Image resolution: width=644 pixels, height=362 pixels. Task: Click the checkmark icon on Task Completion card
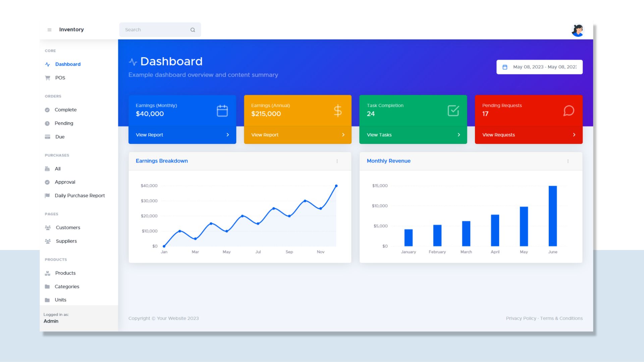[453, 111]
